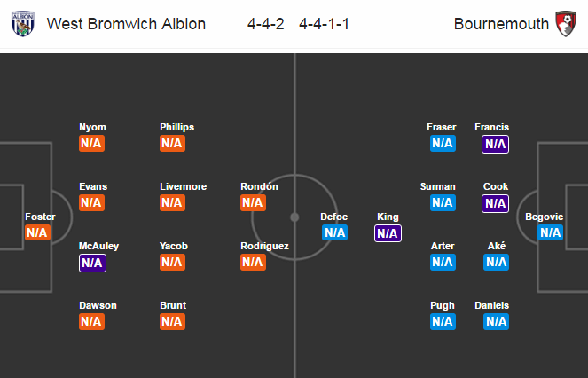Image resolution: width=588 pixels, height=378 pixels.
Task: Click Cook's purple N/A rating badge
Action: coord(496,203)
